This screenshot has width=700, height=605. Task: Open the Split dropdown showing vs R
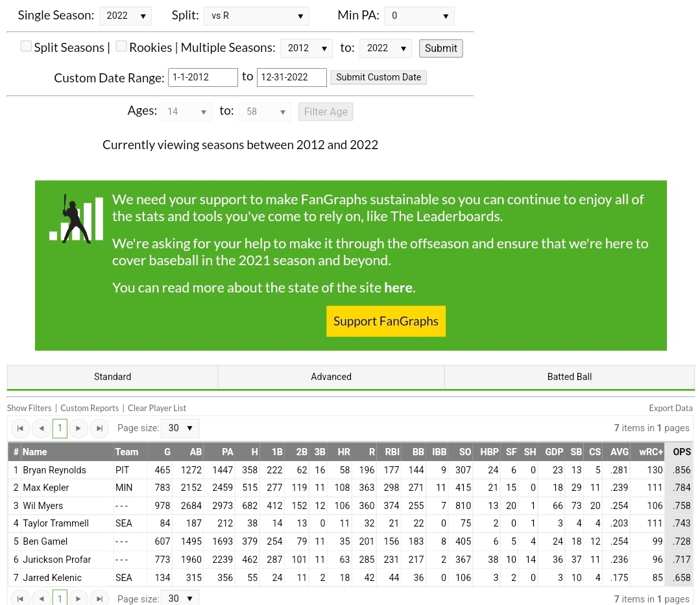[x=256, y=16]
